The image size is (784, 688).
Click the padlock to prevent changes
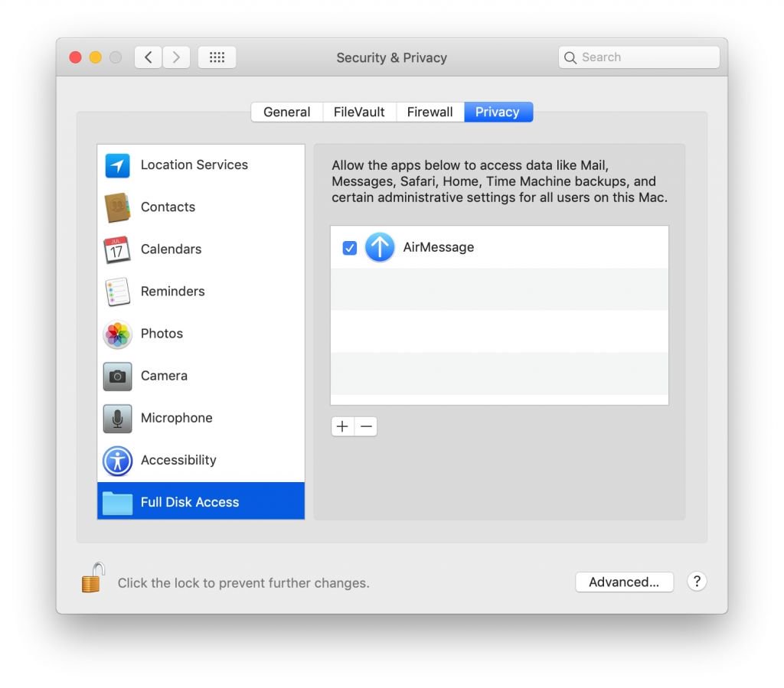93,578
